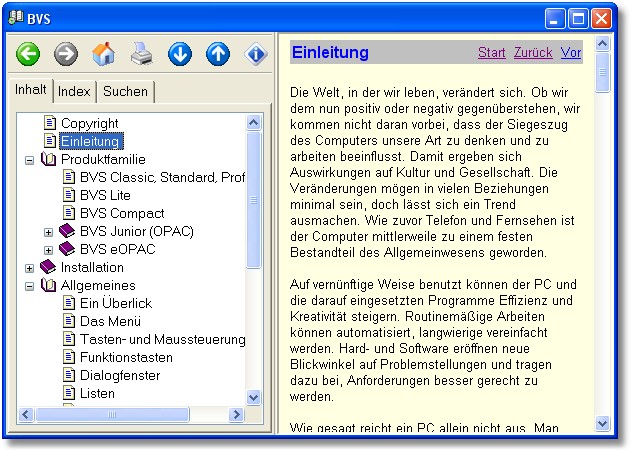
Task: Expand the Installation tree node
Action: click(x=29, y=268)
